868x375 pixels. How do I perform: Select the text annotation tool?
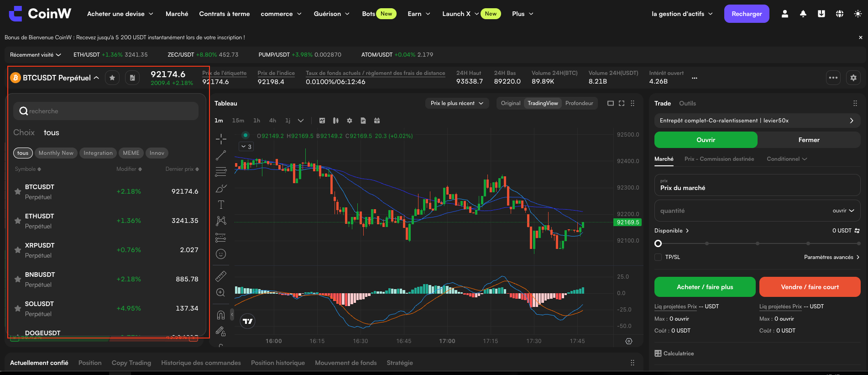click(x=221, y=205)
